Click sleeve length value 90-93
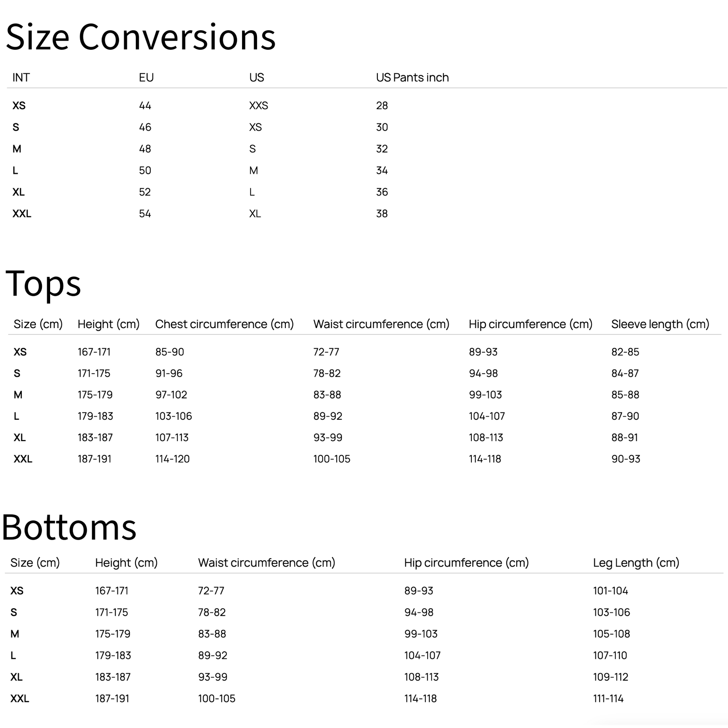The image size is (728, 728). pyautogui.click(x=625, y=459)
